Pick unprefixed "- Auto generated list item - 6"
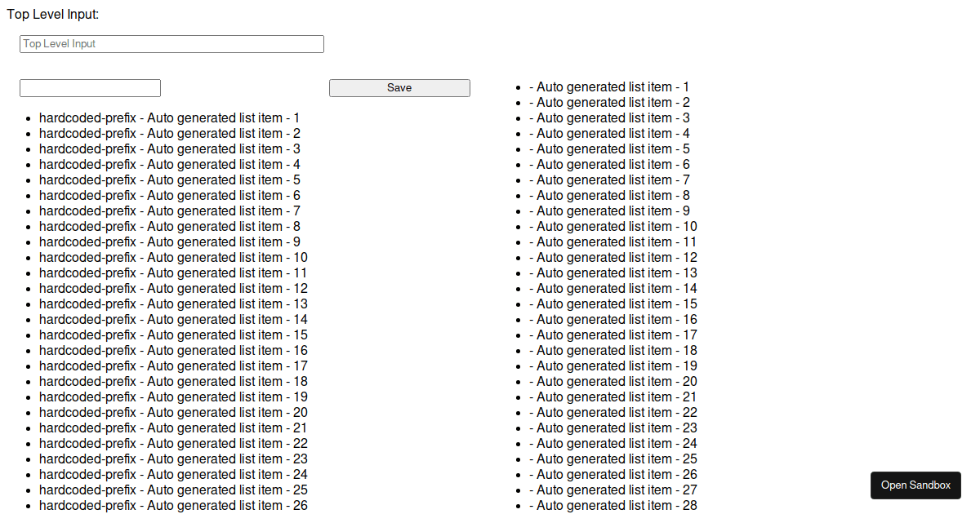980x514 pixels. click(x=609, y=165)
